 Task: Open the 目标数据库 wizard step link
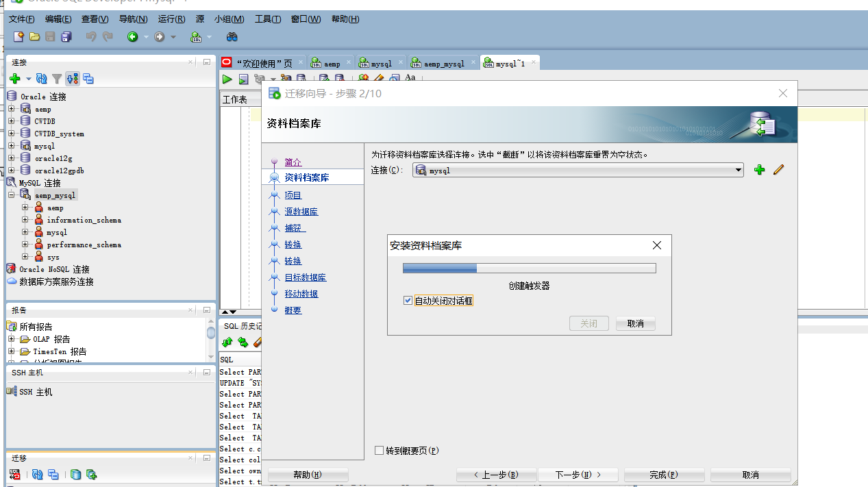(306, 277)
